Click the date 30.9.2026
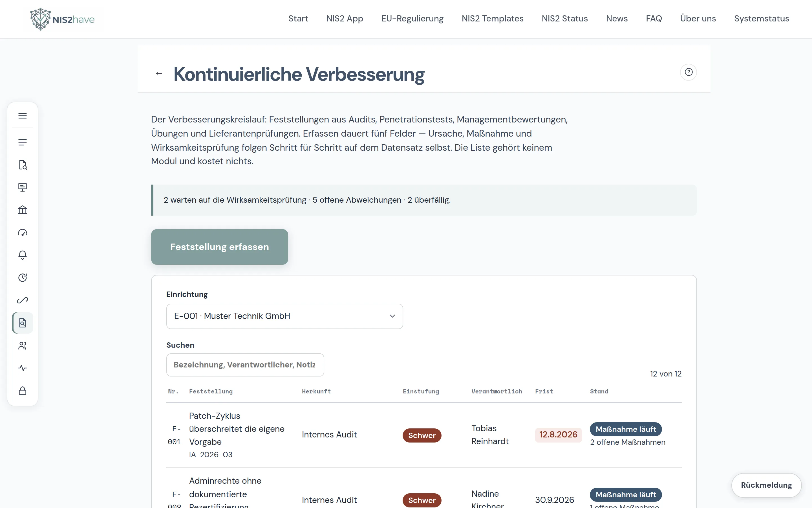The image size is (812, 508). pyautogui.click(x=554, y=500)
